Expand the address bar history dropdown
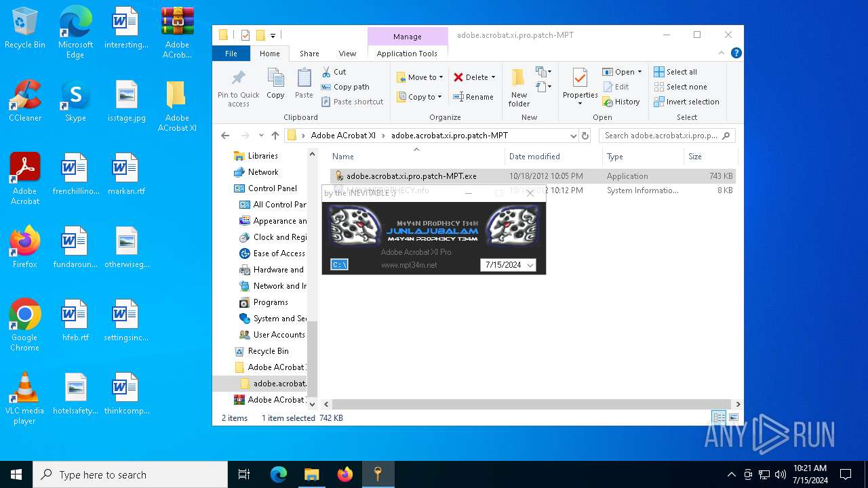This screenshot has height=488, width=868. (x=573, y=136)
